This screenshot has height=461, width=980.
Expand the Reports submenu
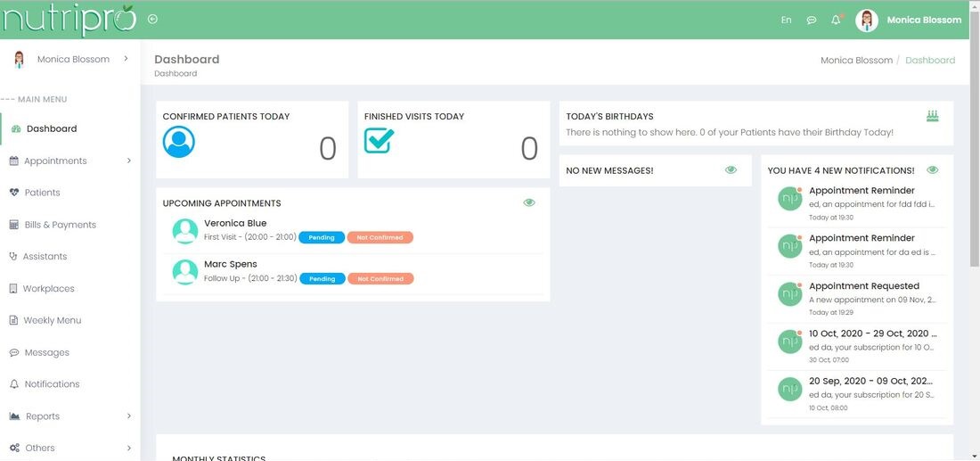click(x=128, y=416)
